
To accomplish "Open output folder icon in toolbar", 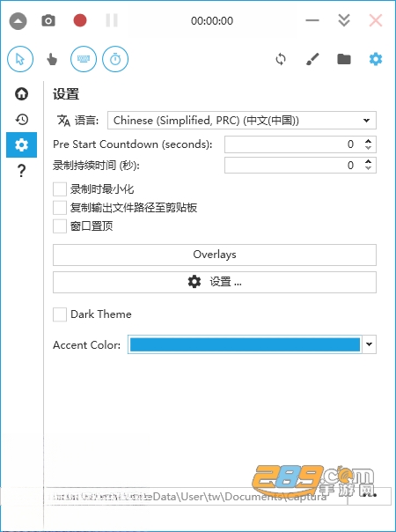I will point(344,59).
